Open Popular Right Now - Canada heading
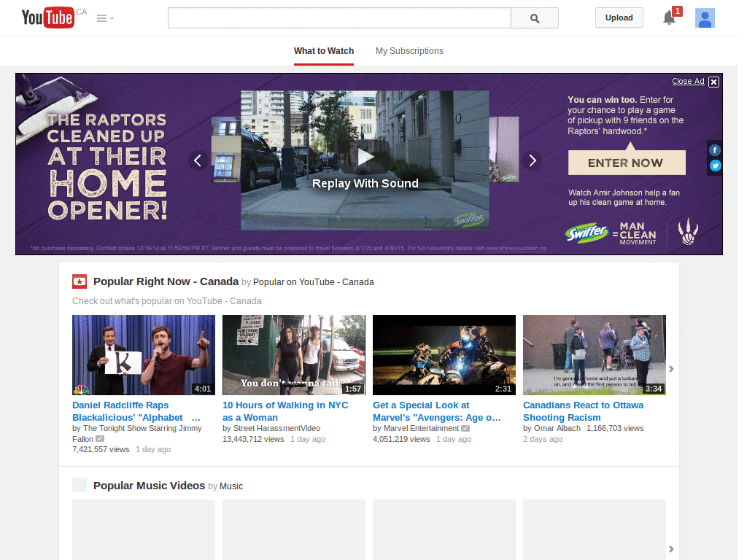Image resolution: width=747 pixels, height=560 pixels. click(x=166, y=281)
